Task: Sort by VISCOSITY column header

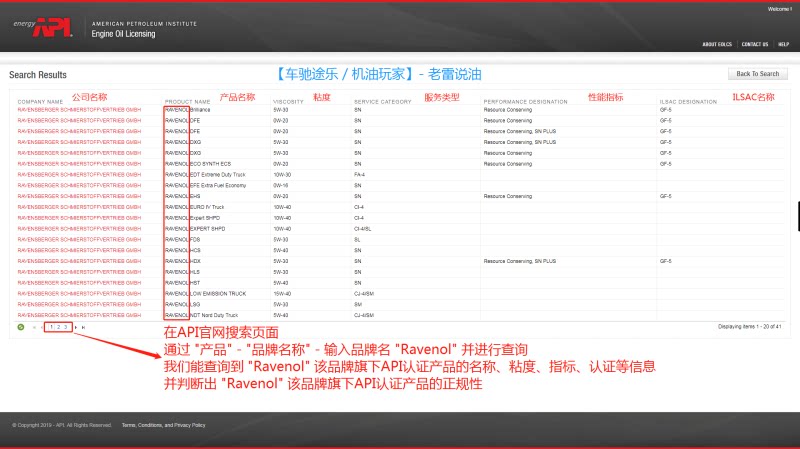Action: (x=288, y=102)
